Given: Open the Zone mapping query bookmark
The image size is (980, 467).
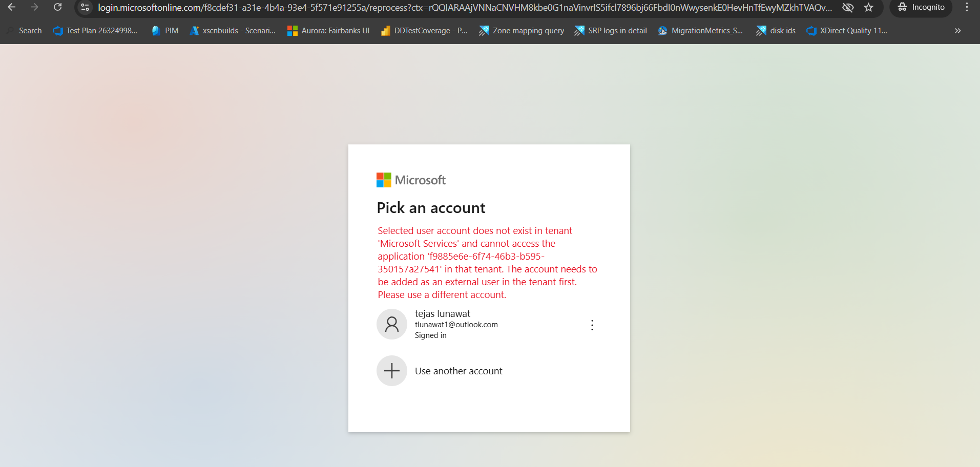Looking at the screenshot, I should 522,31.
